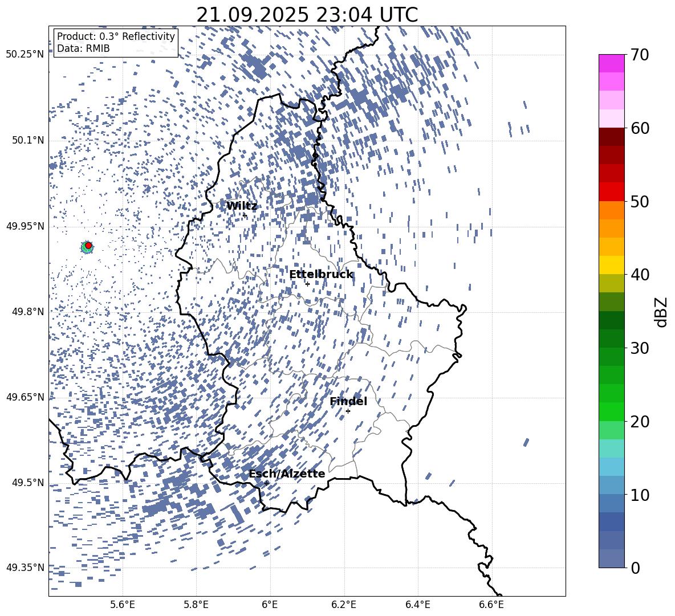
Task: Click the orange colorbar segment below 50
Action: [x=611, y=210]
